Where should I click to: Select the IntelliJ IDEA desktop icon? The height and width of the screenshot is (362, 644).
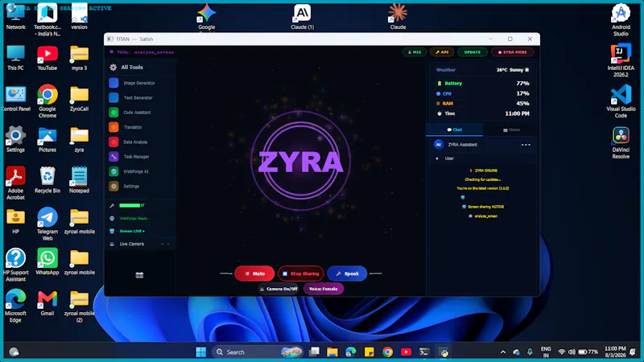[x=621, y=60]
